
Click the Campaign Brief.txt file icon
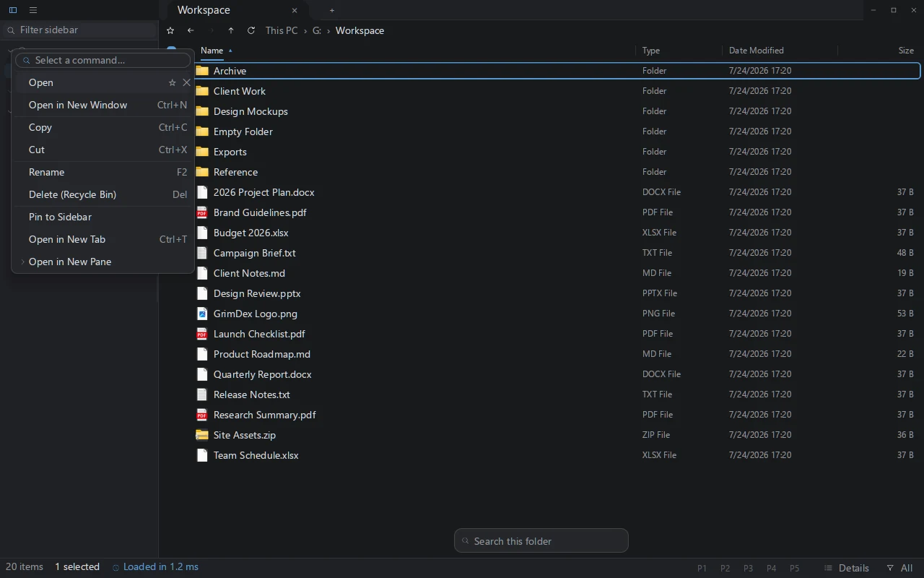coord(202,253)
